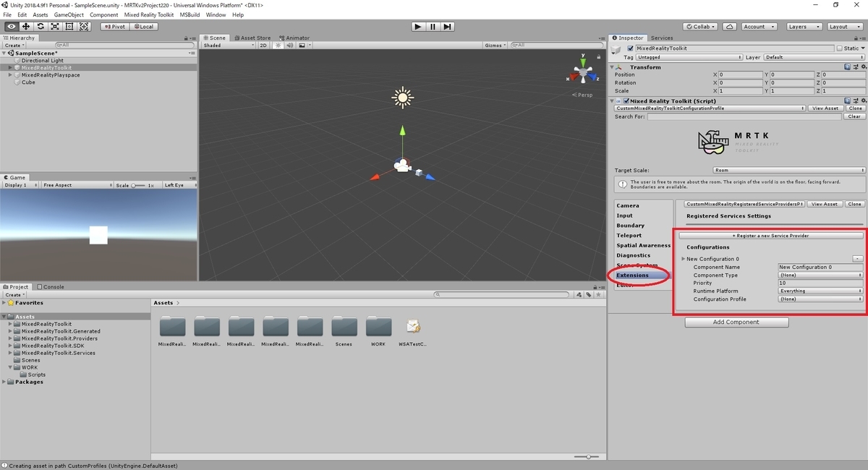Open the Account dropdown

[759, 27]
